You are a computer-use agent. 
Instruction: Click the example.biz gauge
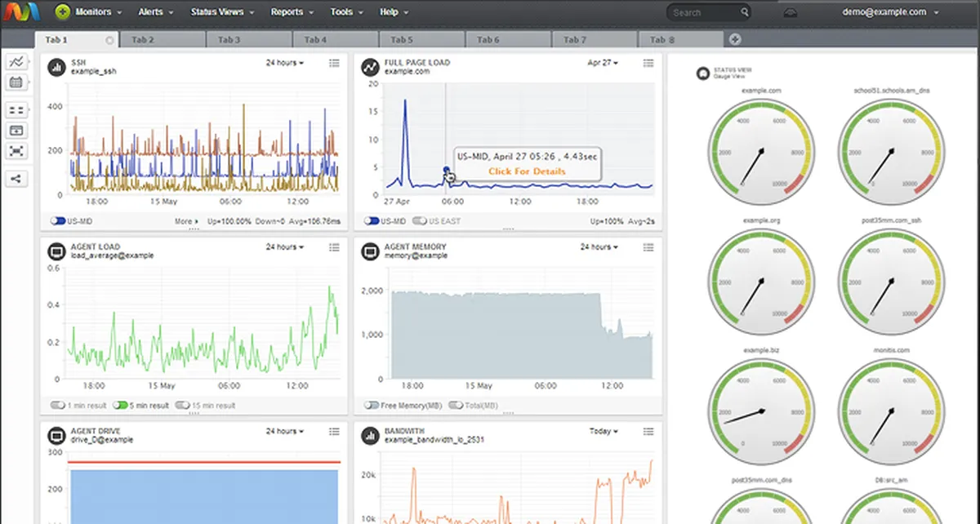761,411
